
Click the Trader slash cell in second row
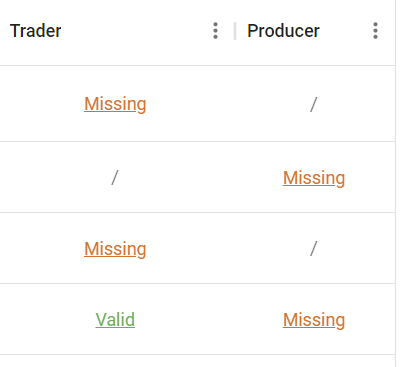tap(115, 177)
